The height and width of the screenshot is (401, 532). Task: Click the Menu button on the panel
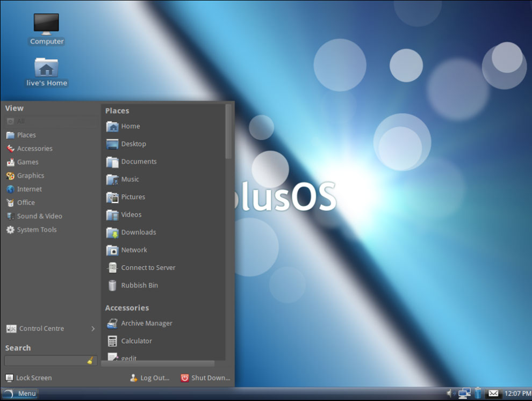pyautogui.click(x=19, y=393)
